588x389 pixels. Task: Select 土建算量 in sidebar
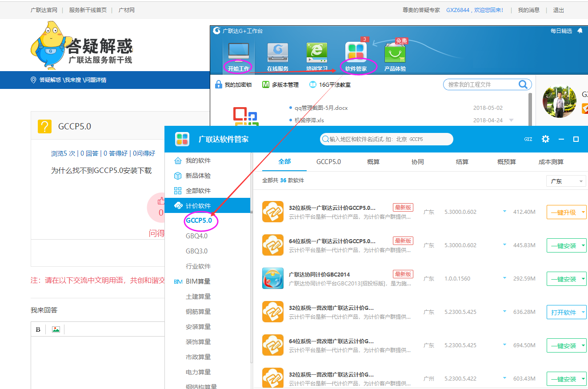point(198,297)
